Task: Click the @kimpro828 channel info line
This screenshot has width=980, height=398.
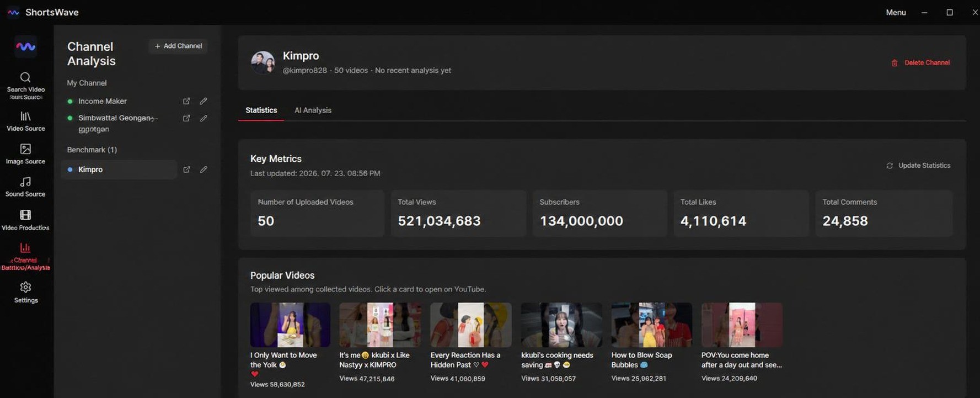Action: (x=367, y=71)
